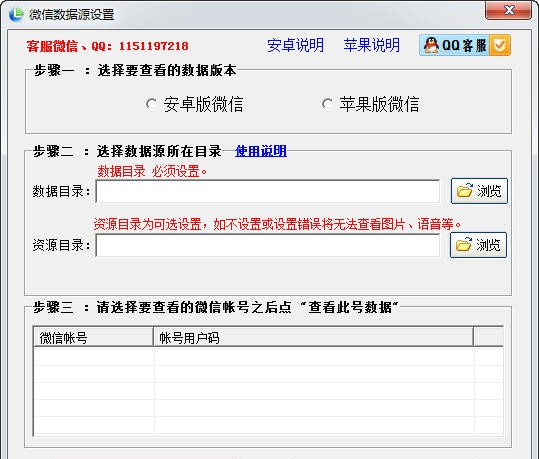The width and height of the screenshot is (539, 459).
Task: Click the 帐号用户码 column header
Action: [314, 338]
